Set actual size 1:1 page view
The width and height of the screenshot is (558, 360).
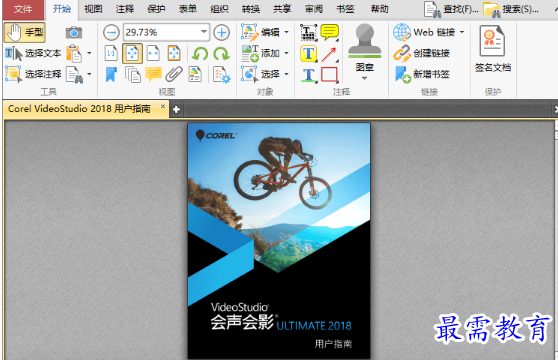pos(111,54)
